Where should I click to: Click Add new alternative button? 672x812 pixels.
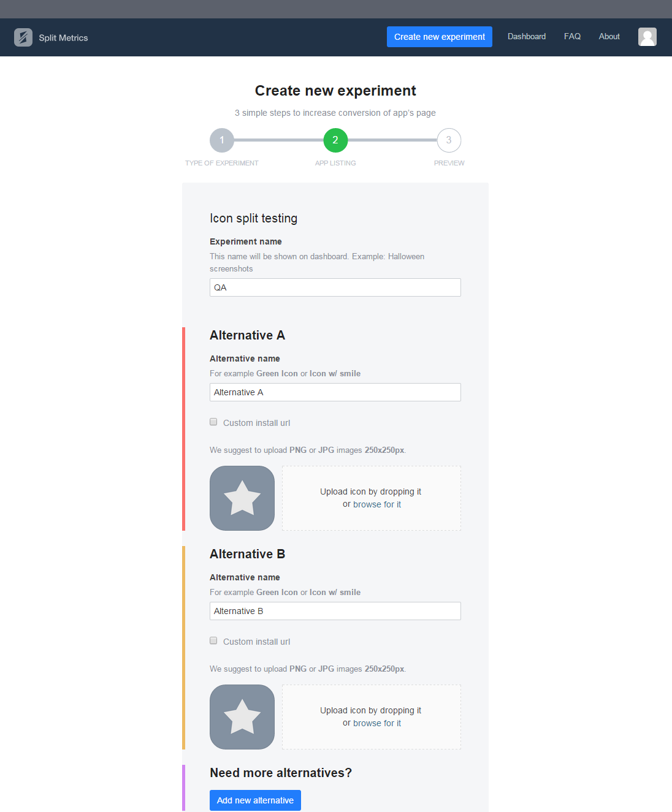point(255,800)
